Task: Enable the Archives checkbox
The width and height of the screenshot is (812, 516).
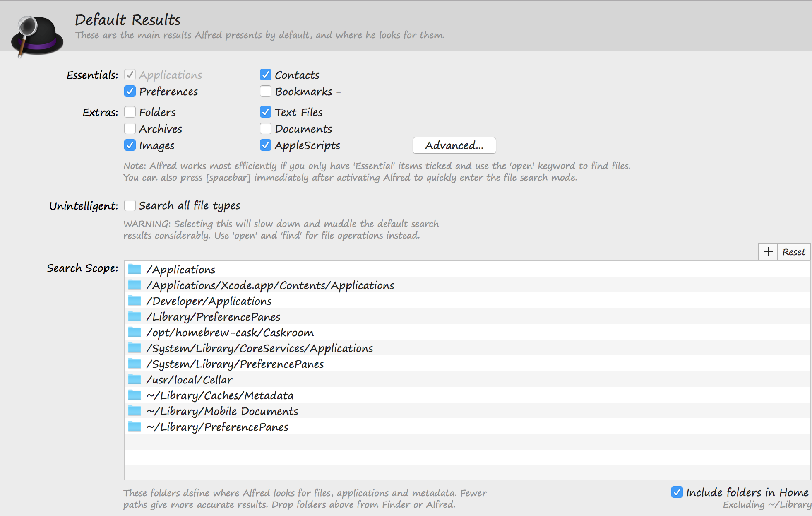Action: [x=130, y=128]
